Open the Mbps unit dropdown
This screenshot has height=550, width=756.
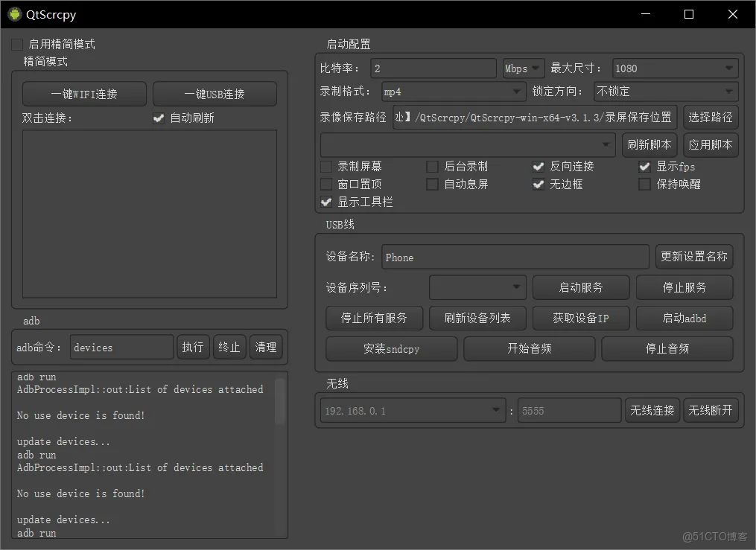(523, 68)
